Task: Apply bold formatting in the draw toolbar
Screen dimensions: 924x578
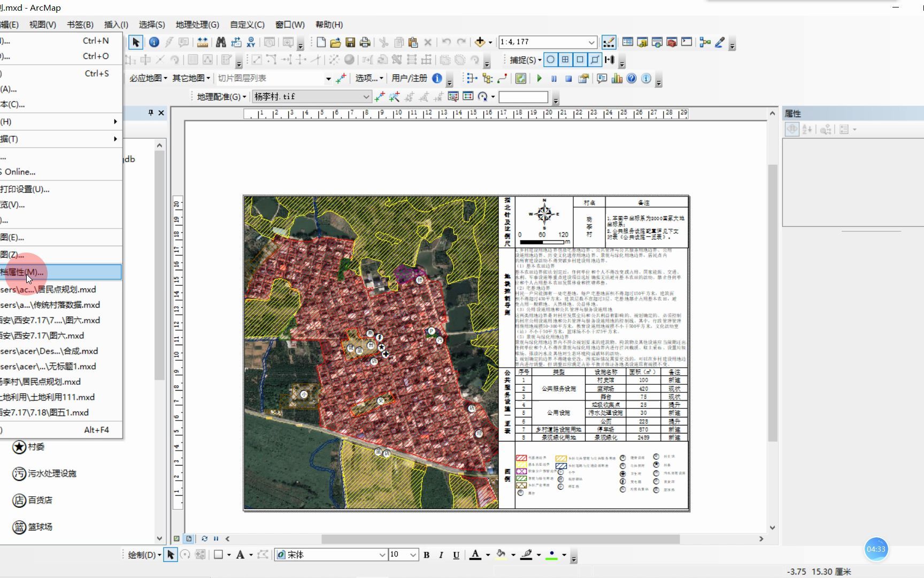Action: (426, 555)
